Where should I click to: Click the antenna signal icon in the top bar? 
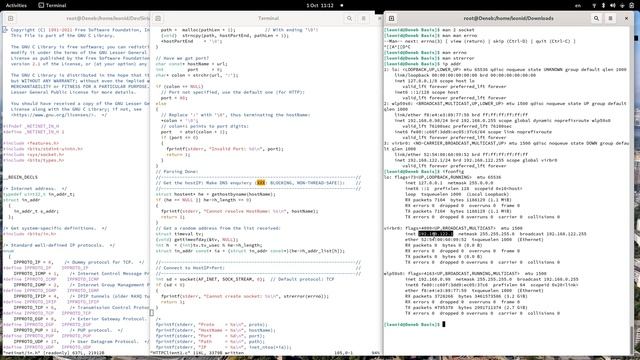click(x=594, y=5)
